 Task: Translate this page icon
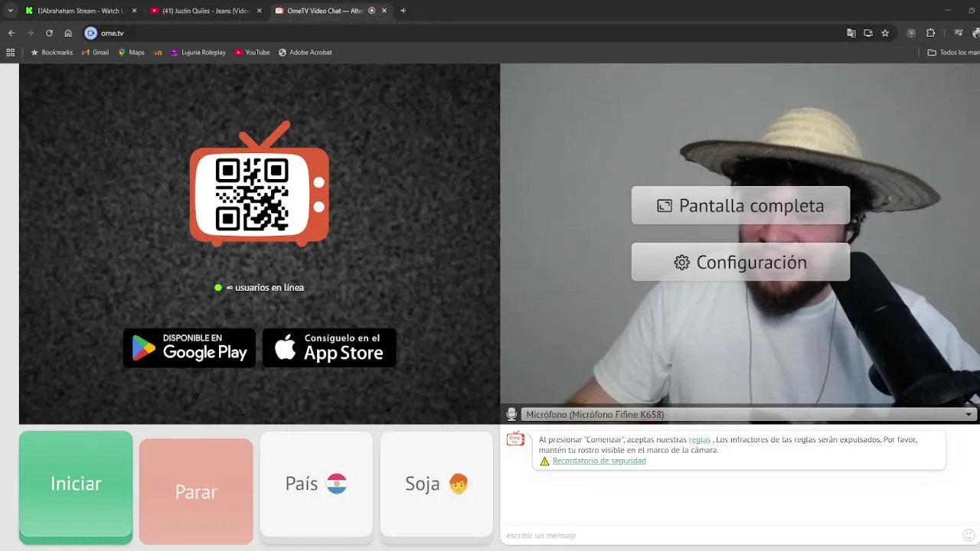tap(851, 33)
